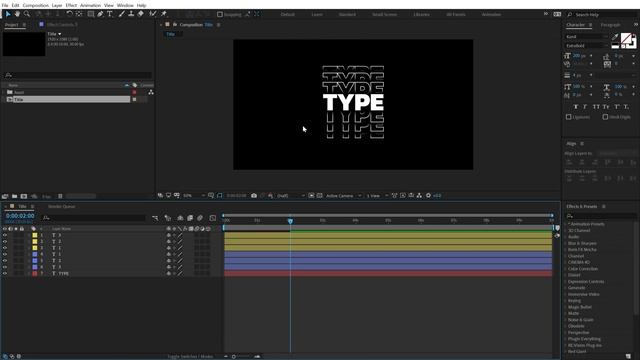This screenshot has width=640, height=360.
Task: Switch to the Standard workspace
Action: click(347, 14)
